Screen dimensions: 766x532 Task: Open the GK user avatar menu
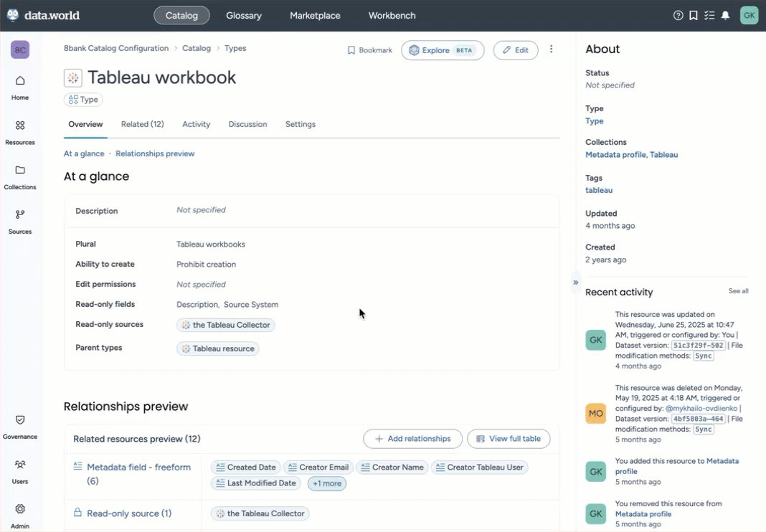(749, 15)
